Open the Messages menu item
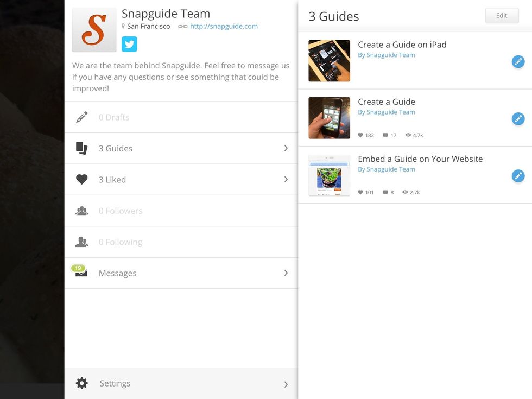The height and width of the screenshot is (399, 532). click(x=118, y=273)
